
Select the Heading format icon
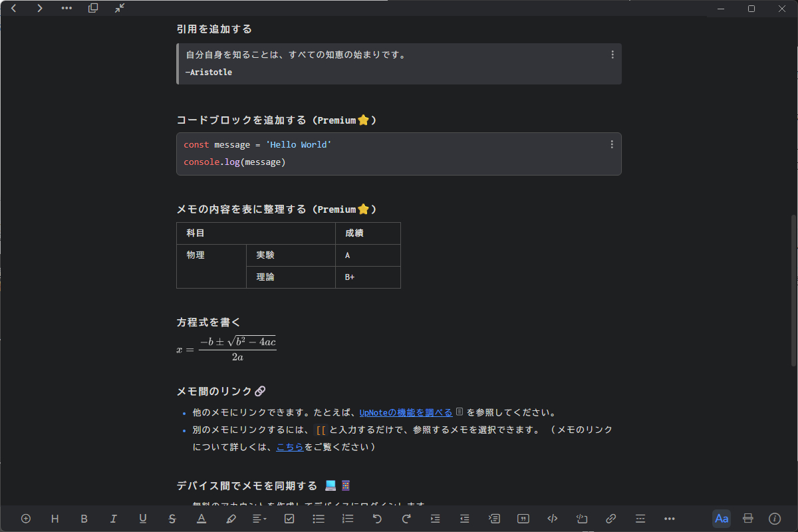[55, 519]
